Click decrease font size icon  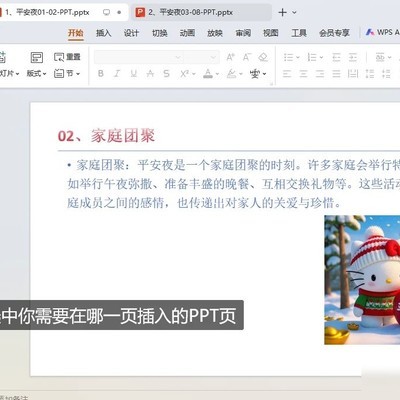pos(247,57)
